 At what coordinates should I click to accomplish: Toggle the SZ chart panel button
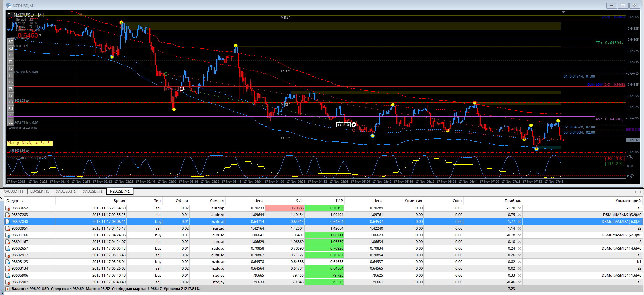11,42
